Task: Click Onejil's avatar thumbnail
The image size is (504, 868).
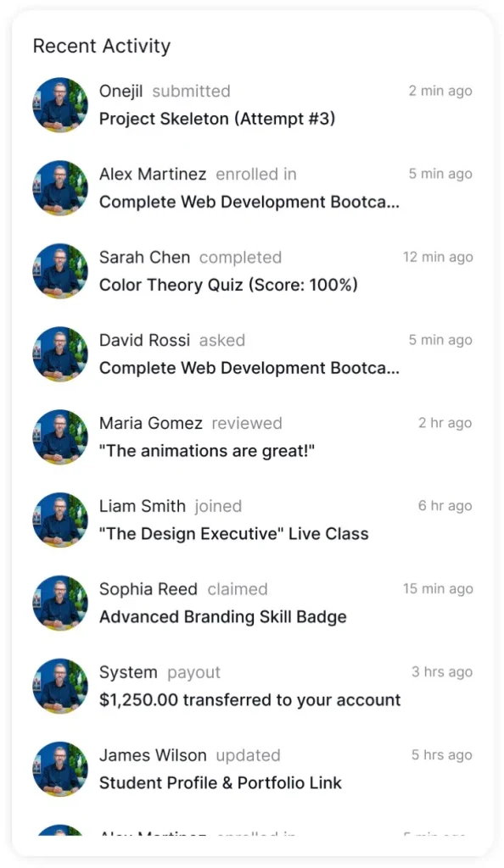Action: pos(60,105)
